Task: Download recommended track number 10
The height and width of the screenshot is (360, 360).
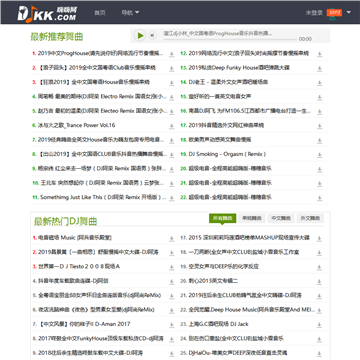Action: point(172,184)
